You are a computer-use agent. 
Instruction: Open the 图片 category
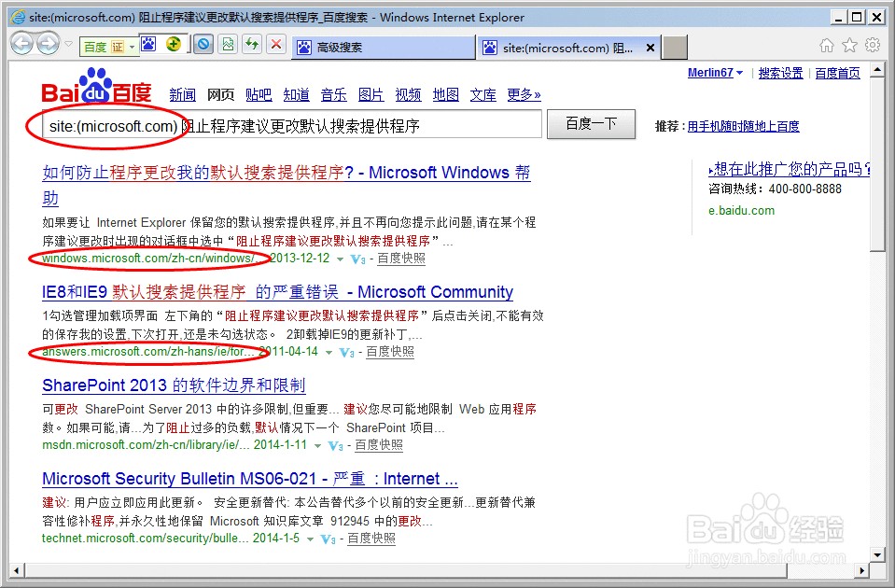tap(371, 95)
